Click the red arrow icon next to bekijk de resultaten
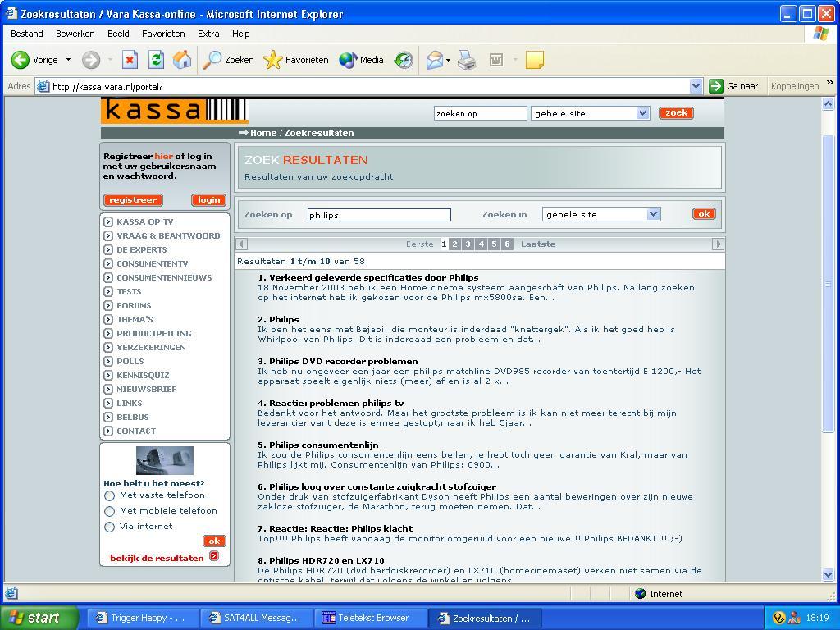The image size is (840, 630). pos(214,556)
